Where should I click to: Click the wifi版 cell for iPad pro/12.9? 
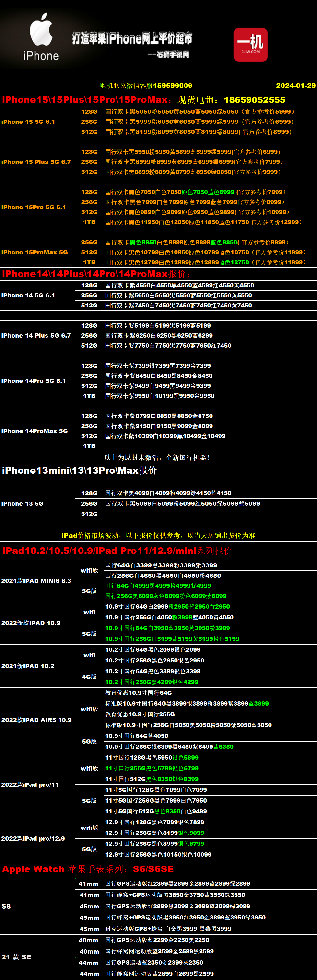click(x=89, y=828)
